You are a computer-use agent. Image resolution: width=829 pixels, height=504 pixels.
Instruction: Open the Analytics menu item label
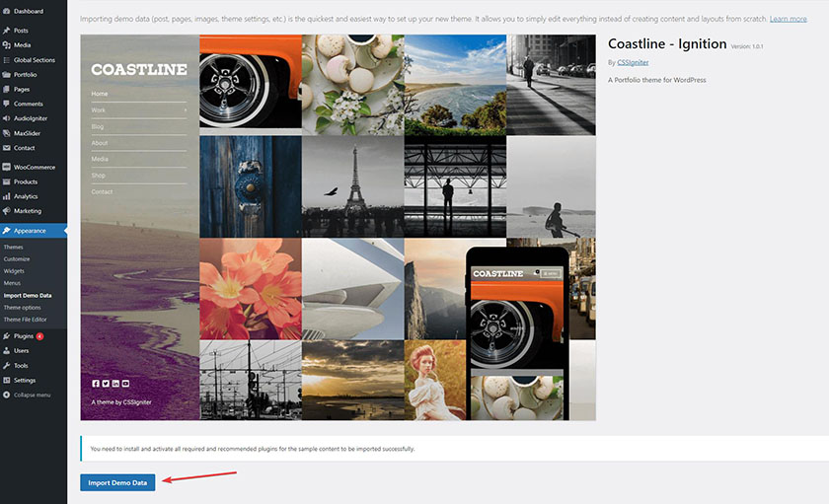click(x=26, y=196)
